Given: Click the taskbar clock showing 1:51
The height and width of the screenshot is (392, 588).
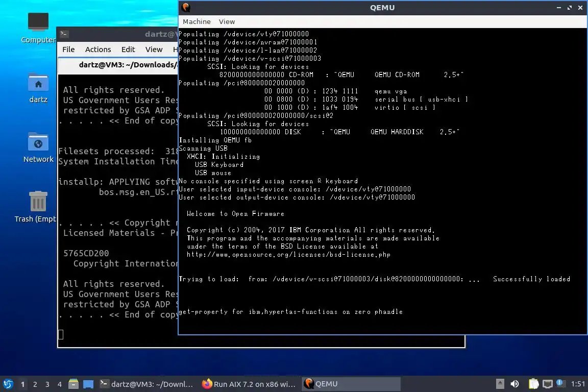Looking at the screenshot, I should pos(577,384).
